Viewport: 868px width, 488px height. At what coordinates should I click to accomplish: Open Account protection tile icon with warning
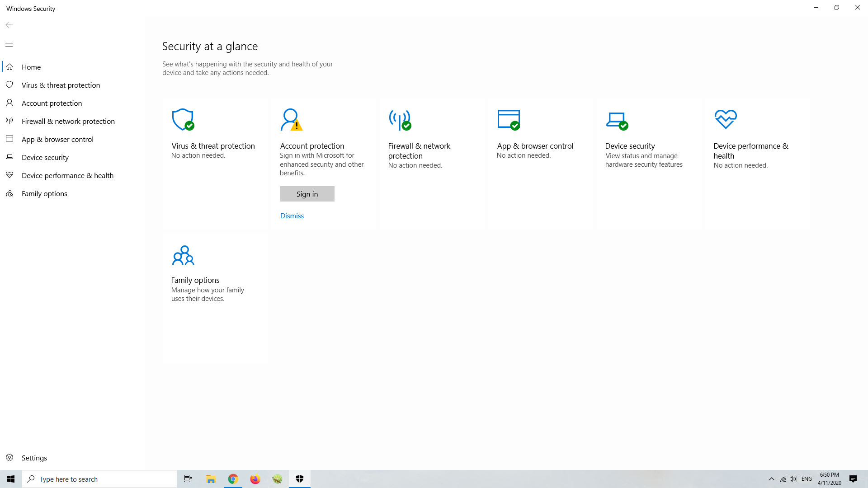(292, 120)
